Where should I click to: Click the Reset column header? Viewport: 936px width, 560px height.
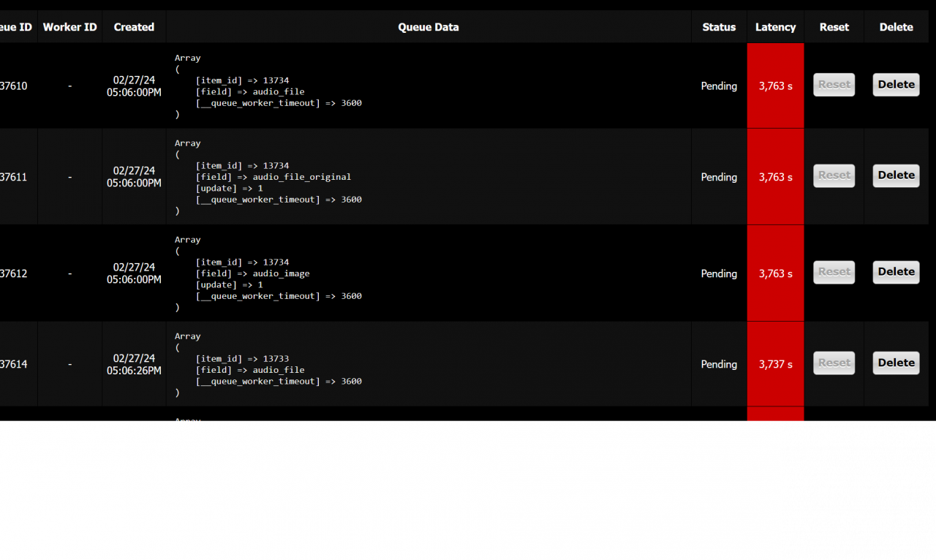[834, 27]
